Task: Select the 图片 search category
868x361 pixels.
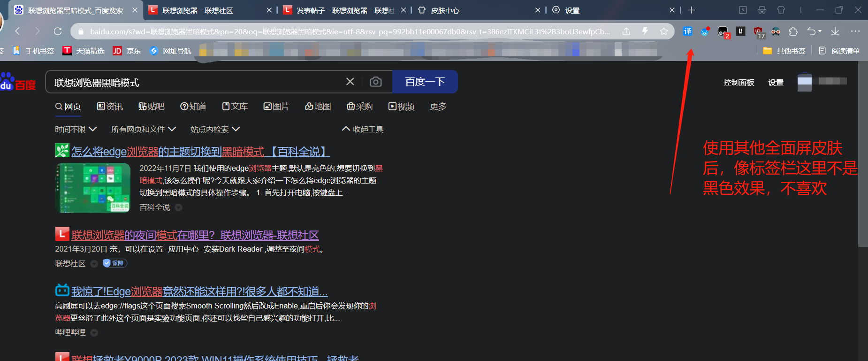Action: [x=276, y=107]
